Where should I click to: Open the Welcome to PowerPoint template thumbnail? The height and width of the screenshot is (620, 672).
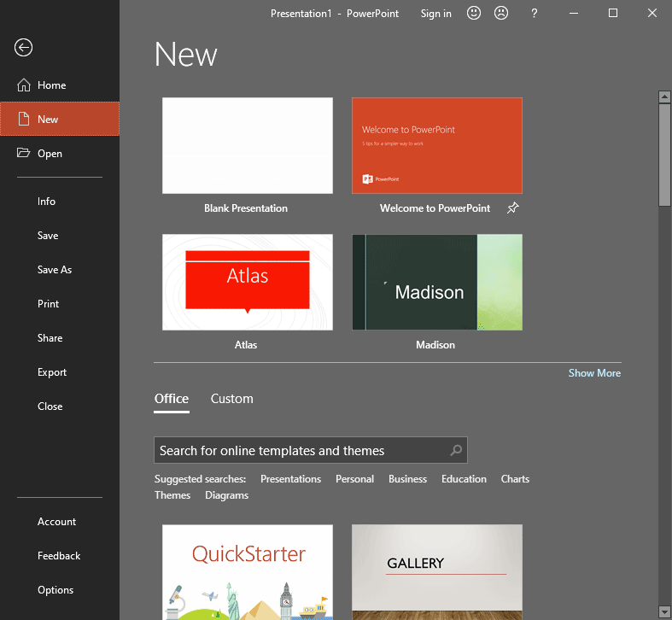click(437, 145)
